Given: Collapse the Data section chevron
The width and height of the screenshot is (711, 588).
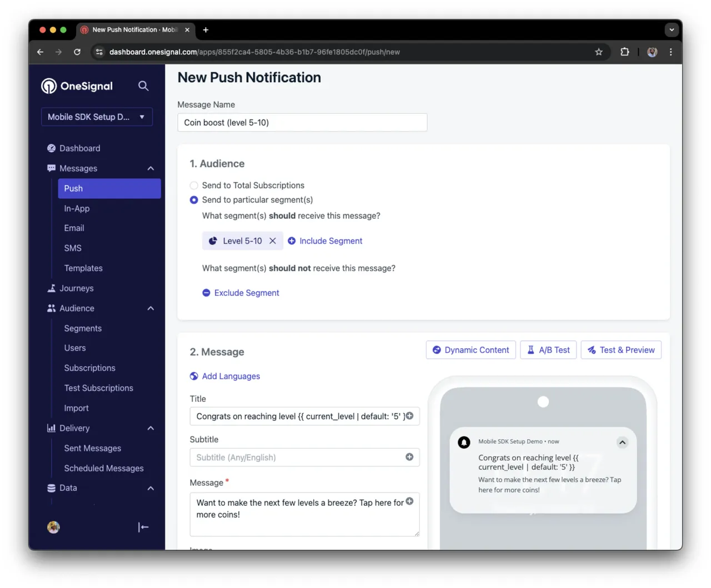Looking at the screenshot, I should 151,488.
